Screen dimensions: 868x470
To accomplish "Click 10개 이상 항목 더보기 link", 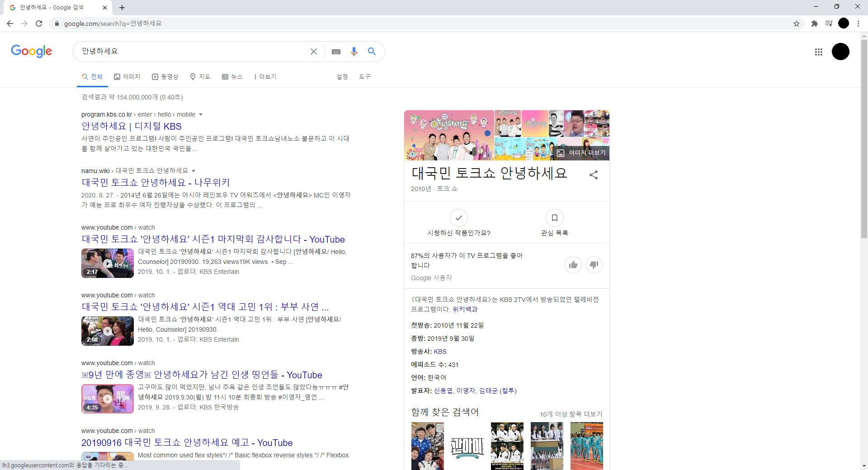I will (x=571, y=414).
